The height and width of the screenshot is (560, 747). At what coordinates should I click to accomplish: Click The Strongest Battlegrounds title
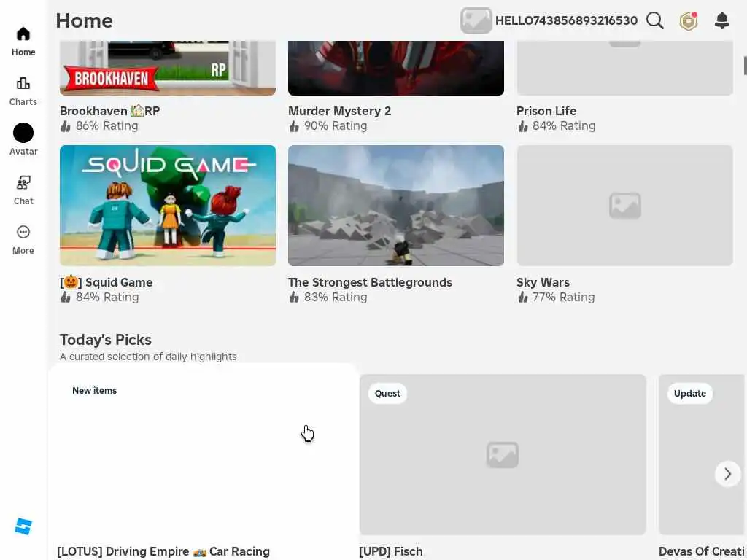click(370, 282)
